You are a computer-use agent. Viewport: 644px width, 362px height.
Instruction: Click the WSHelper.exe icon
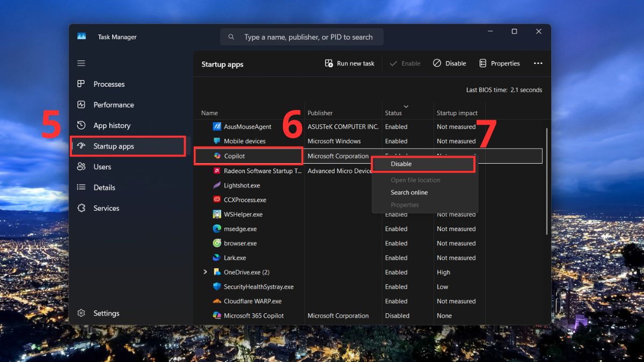217,214
